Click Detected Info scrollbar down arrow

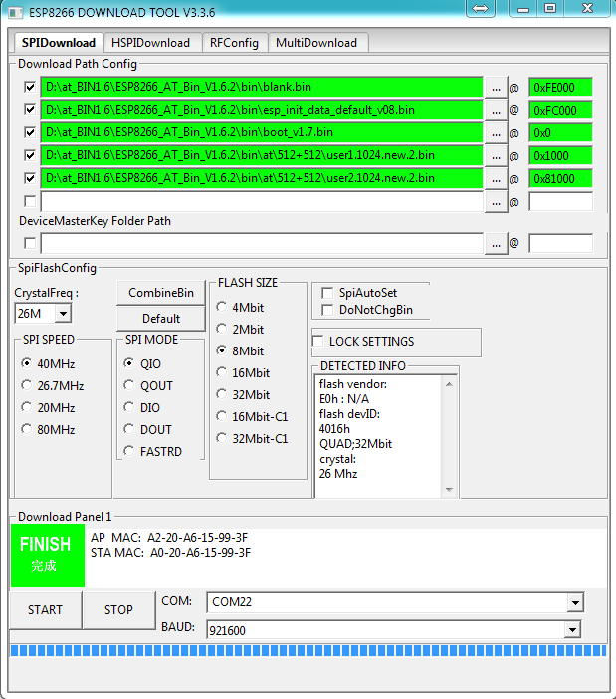coord(449,490)
